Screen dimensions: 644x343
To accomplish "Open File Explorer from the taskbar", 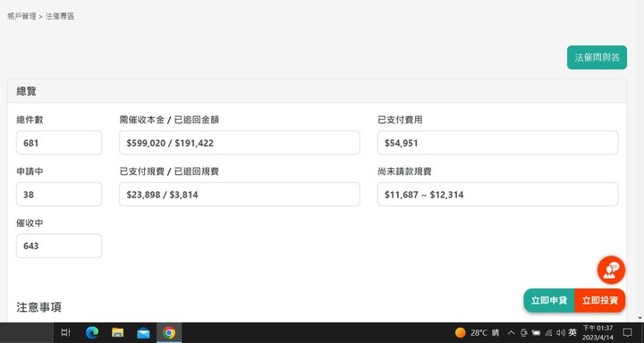I will (x=117, y=333).
